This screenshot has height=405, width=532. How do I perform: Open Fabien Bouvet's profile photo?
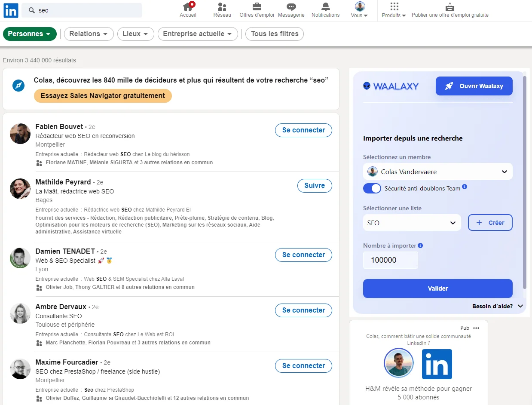click(x=20, y=134)
